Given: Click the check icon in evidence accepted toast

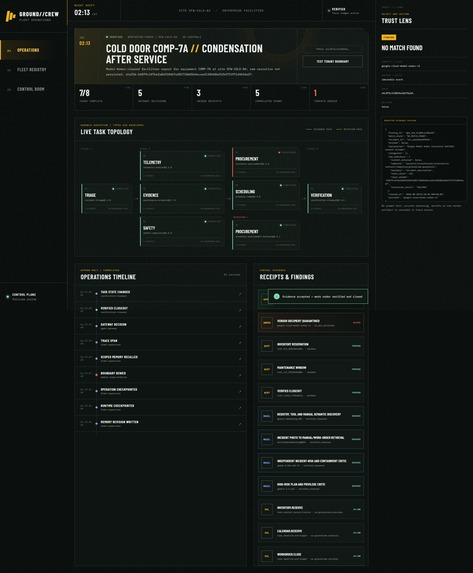Looking at the screenshot, I should point(277,296).
